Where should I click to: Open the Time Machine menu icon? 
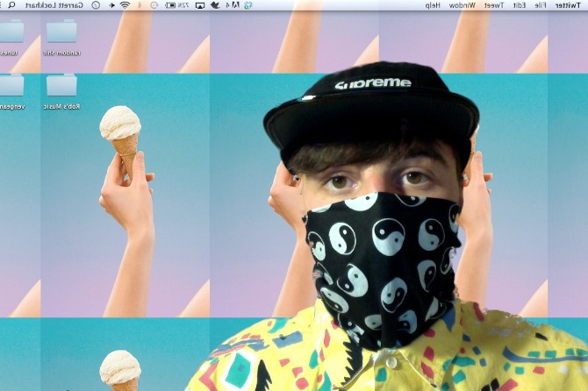click(154, 5)
